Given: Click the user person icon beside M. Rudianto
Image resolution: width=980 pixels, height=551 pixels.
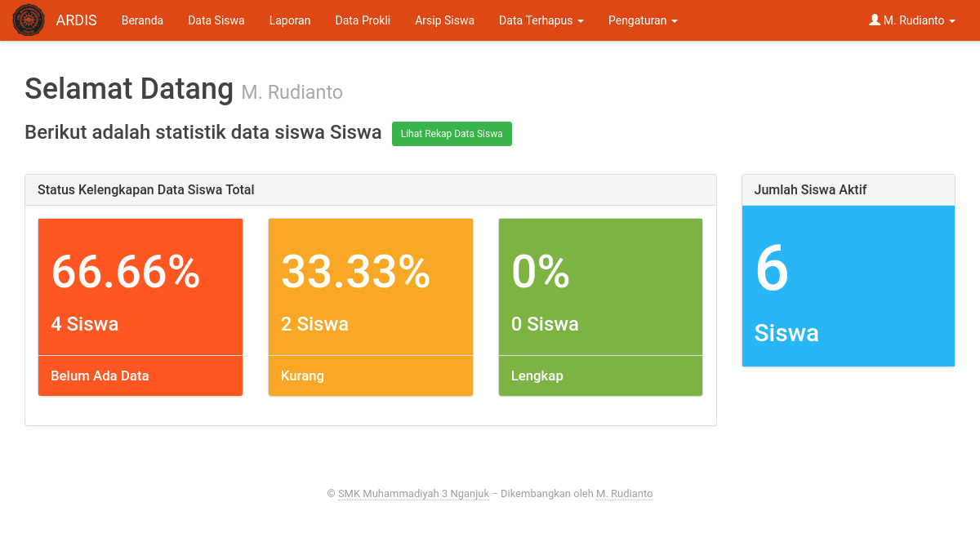Looking at the screenshot, I should tap(875, 20).
